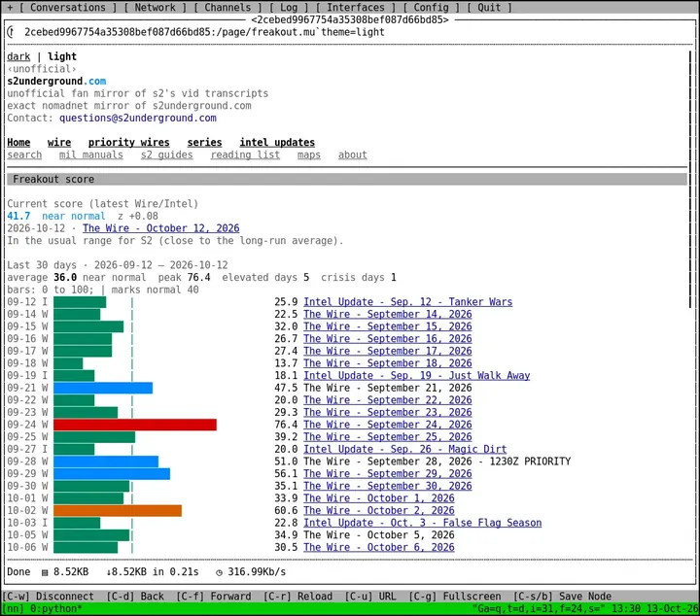Open The Wire - September 25, 2026
700x616 pixels.
[x=388, y=436]
